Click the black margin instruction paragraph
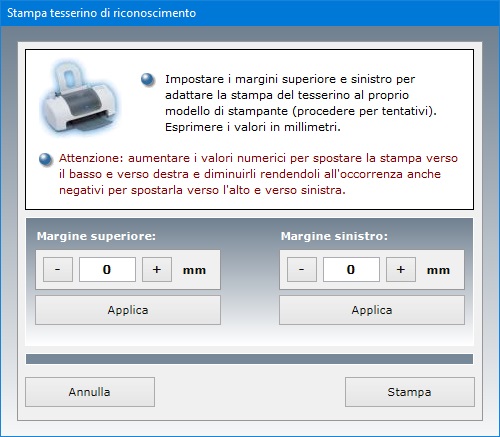500x437 pixels. (x=301, y=103)
